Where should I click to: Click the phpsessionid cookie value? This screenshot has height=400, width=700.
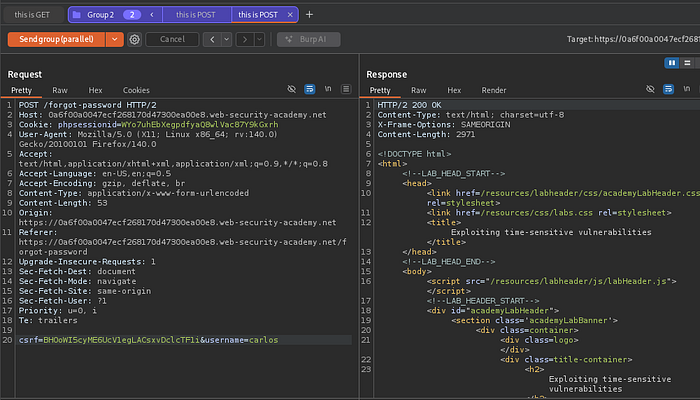click(x=200, y=125)
